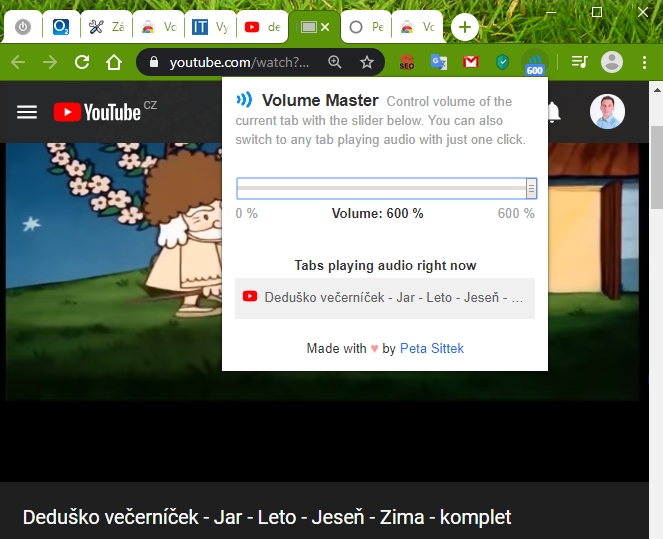Open the Gmail checker extension
The width and height of the screenshot is (663, 539).
[471, 63]
